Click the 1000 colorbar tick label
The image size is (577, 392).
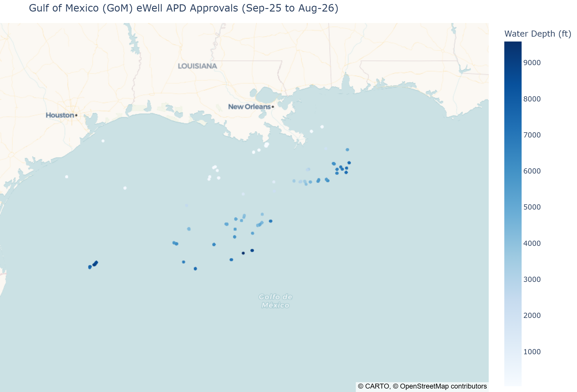[532, 352]
